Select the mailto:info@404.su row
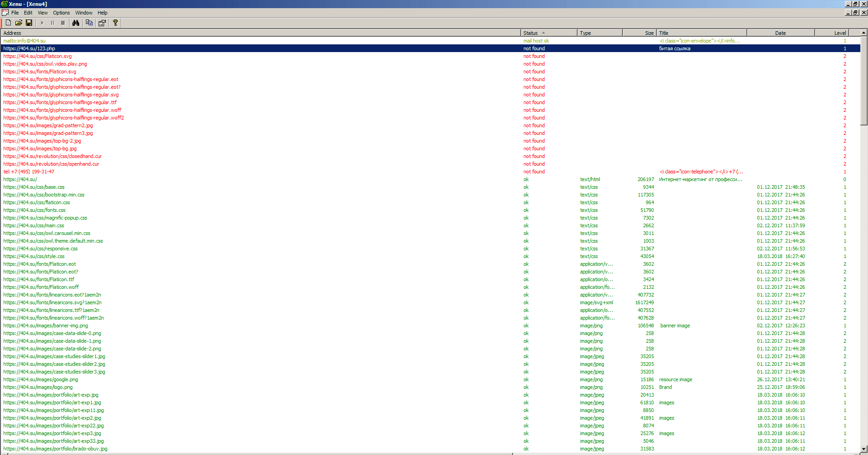This screenshot has width=868, height=455. 430,41
